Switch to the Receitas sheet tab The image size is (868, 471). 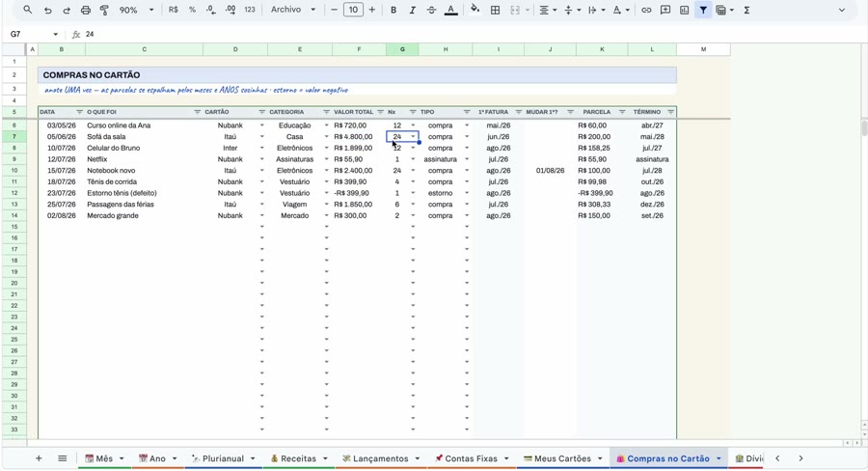pos(298,458)
